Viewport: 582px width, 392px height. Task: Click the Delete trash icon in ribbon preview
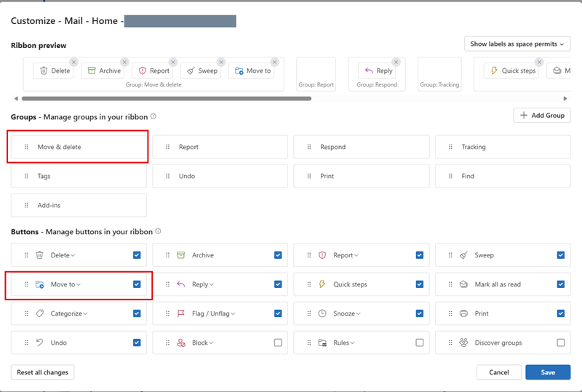click(44, 71)
